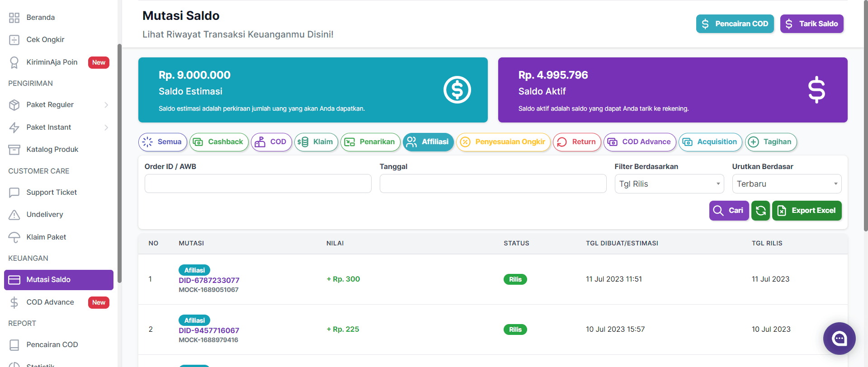The height and width of the screenshot is (367, 868).
Task: Open the Urutkan Berdasar dropdown
Action: click(787, 184)
